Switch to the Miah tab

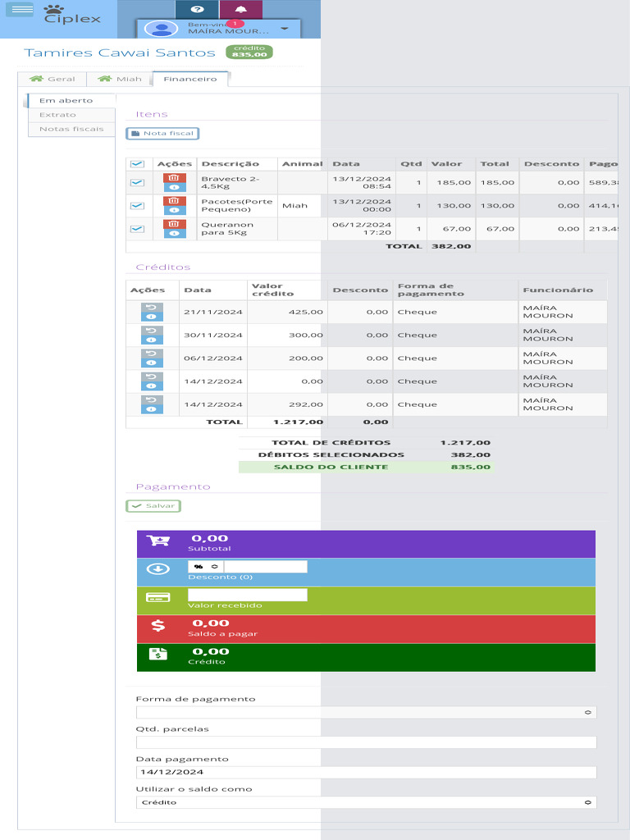pyautogui.click(x=120, y=79)
